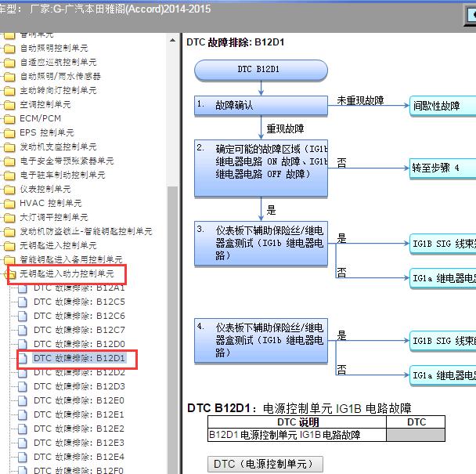This screenshot has width=476, height=474.
Task: Open the HVAC 控制单元 folder
Action: click(x=51, y=203)
